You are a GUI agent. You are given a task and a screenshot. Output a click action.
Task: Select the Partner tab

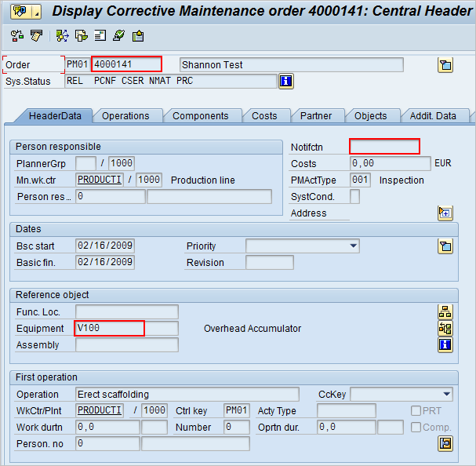(316, 116)
